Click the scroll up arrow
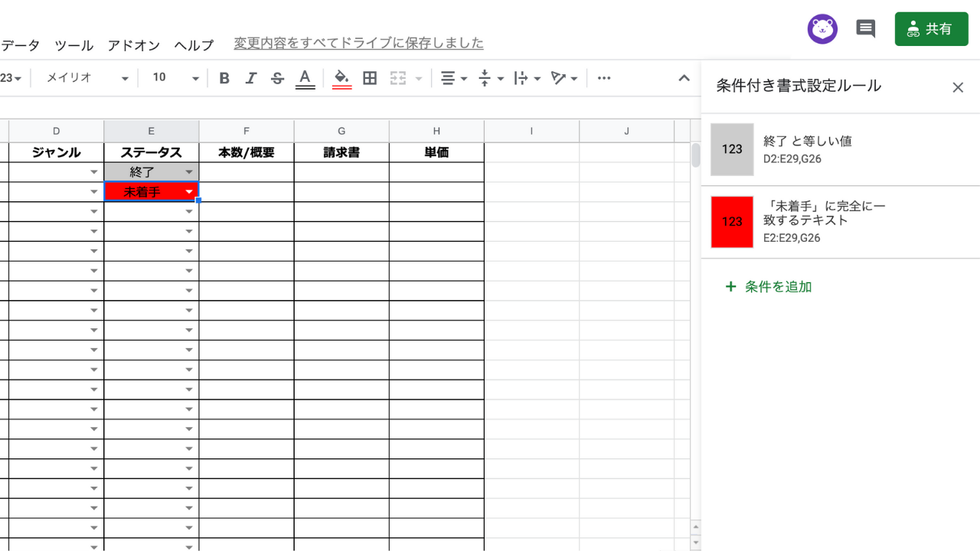Image resolution: width=980 pixels, height=551 pixels. [x=696, y=528]
